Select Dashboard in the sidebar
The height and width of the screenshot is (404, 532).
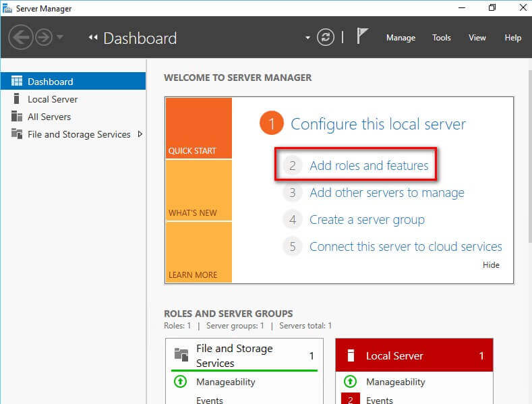[73, 81]
